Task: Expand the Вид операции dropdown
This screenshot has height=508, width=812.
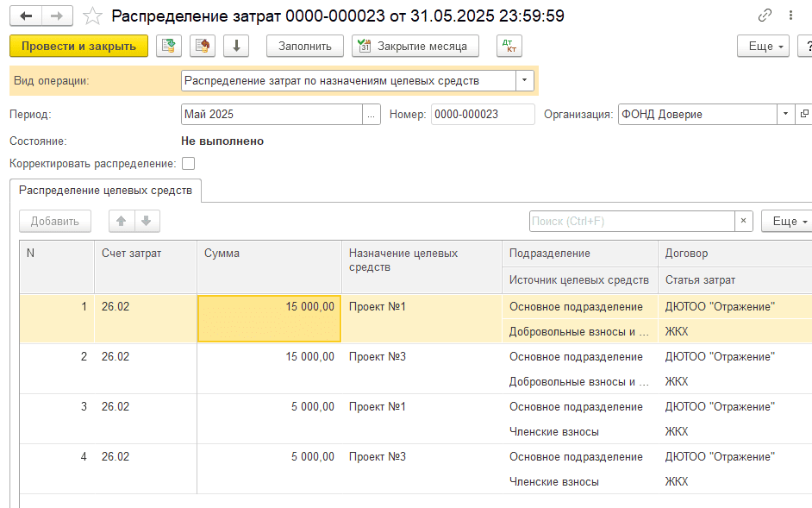Action: [525, 81]
